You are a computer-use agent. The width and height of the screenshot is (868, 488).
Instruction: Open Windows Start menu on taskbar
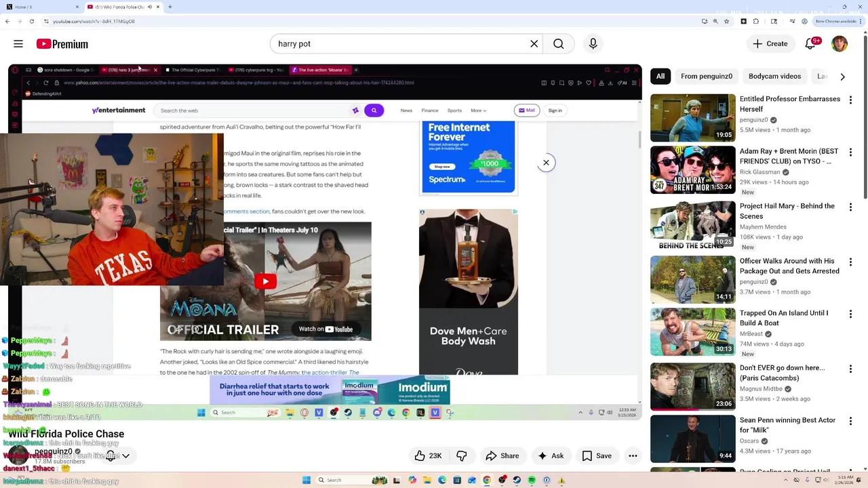point(307,480)
